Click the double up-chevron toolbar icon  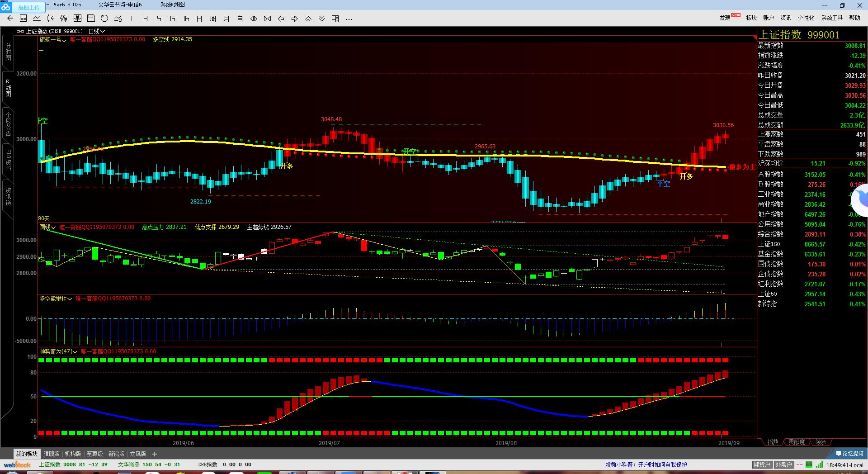[x=308, y=19]
